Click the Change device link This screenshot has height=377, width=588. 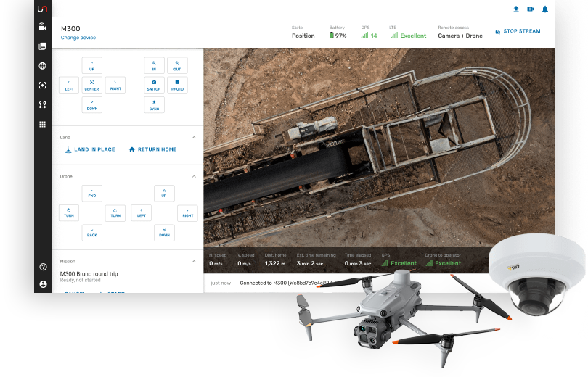click(x=78, y=38)
